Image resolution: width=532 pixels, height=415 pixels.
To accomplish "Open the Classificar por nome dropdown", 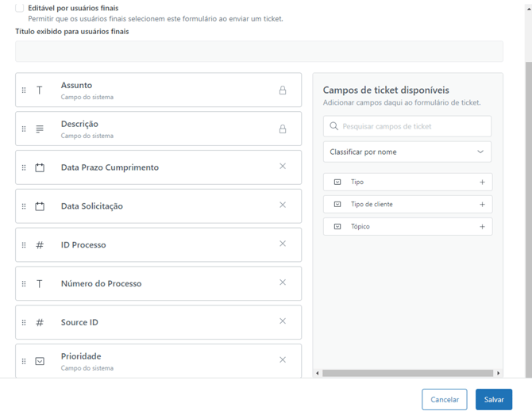I will (x=407, y=152).
